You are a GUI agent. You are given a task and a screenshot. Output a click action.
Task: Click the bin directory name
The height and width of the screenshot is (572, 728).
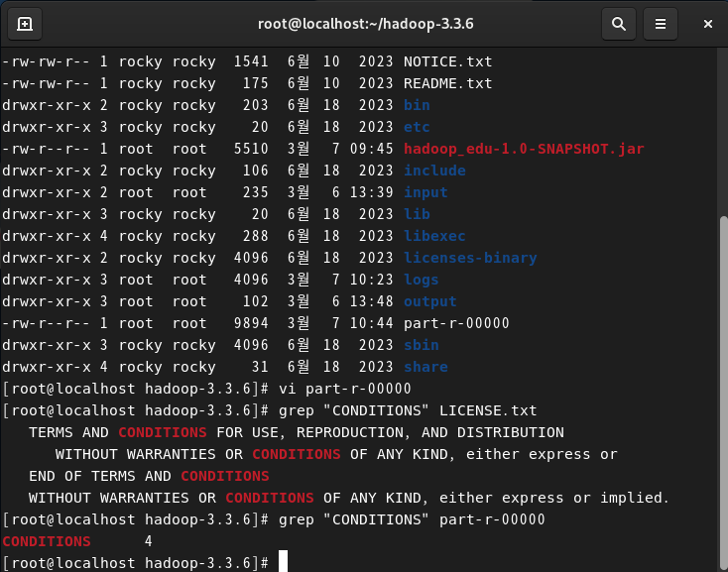pos(417,105)
